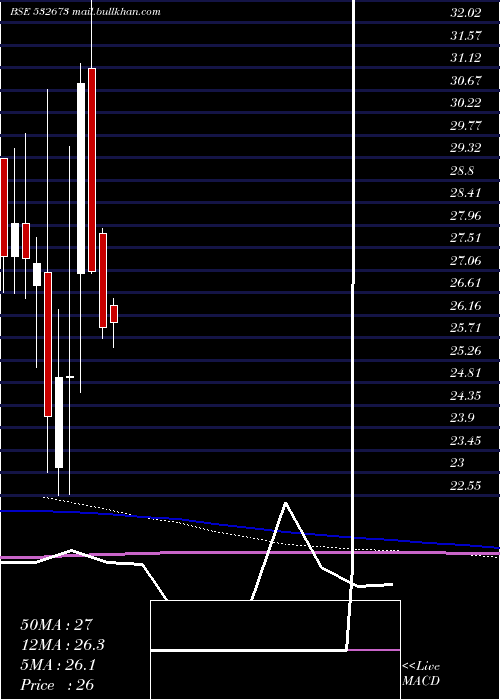Click the last small red candlestick near 26.16
Image resolution: width=500 pixels, height=700 pixels.
tap(114, 314)
